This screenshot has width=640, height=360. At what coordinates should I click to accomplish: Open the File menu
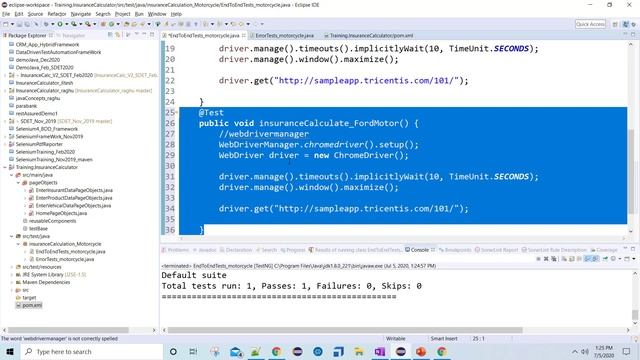6,14
